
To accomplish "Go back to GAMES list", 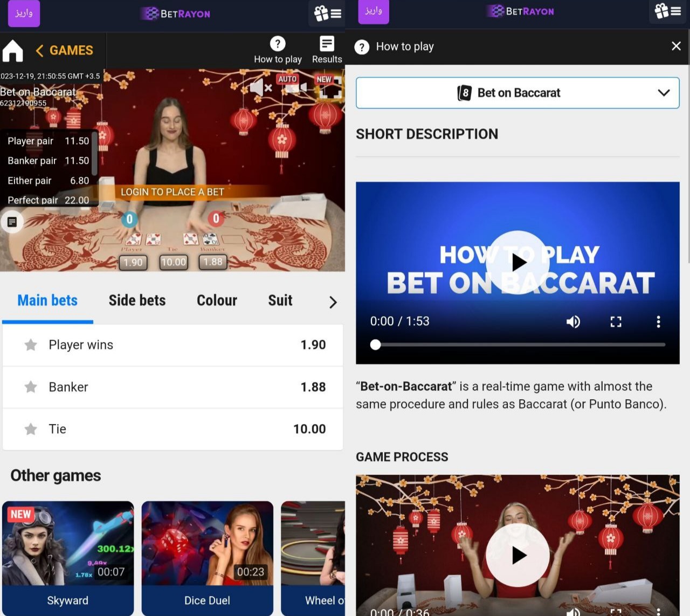I will [64, 51].
